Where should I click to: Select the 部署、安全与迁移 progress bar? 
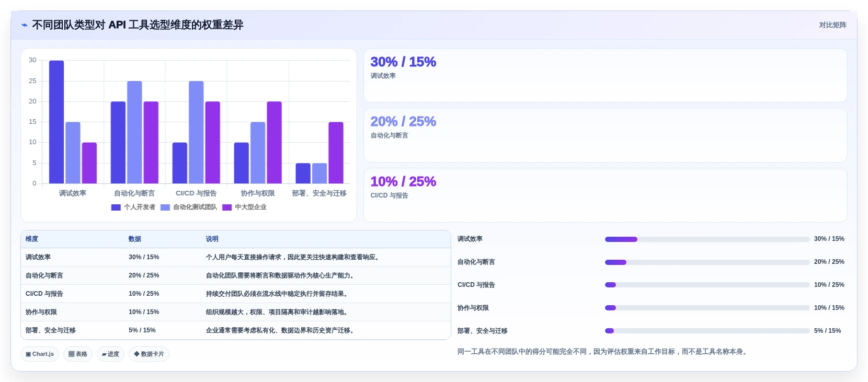[x=707, y=331]
